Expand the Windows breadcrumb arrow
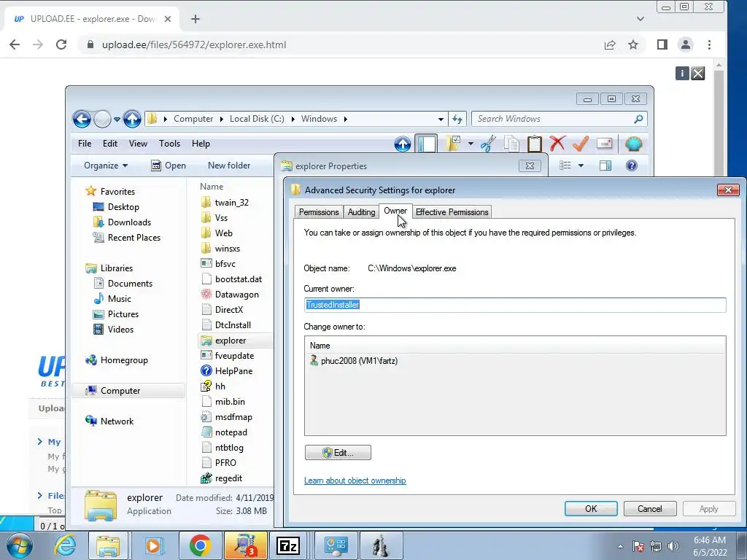The height and width of the screenshot is (560, 747). [x=345, y=119]
